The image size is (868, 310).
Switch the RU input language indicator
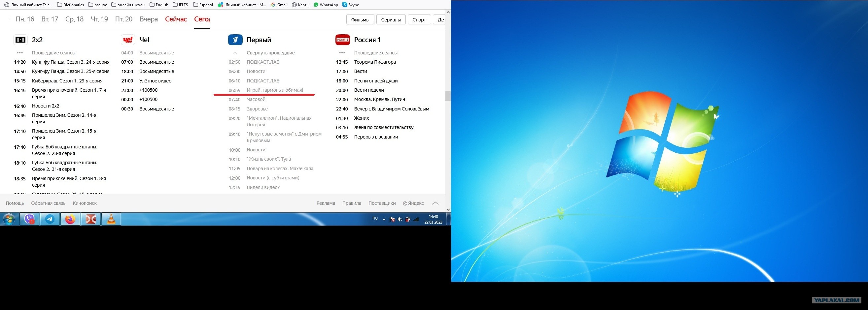[375, 218]
